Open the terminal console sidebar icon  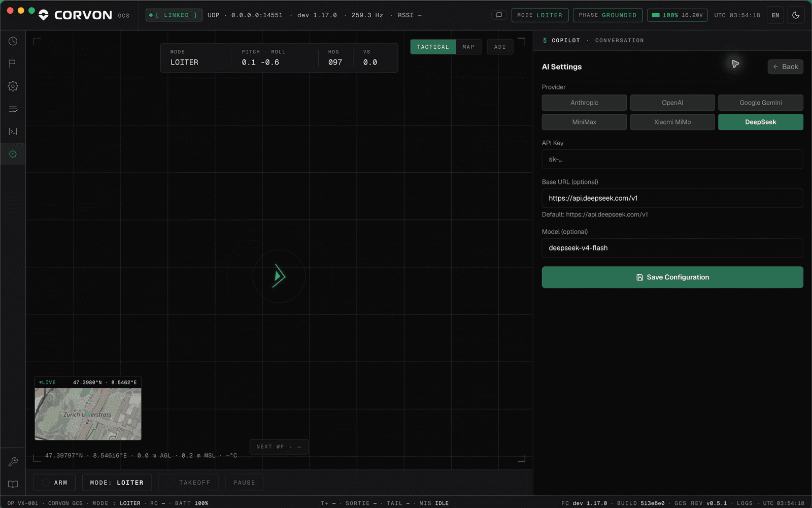[13, 132]
